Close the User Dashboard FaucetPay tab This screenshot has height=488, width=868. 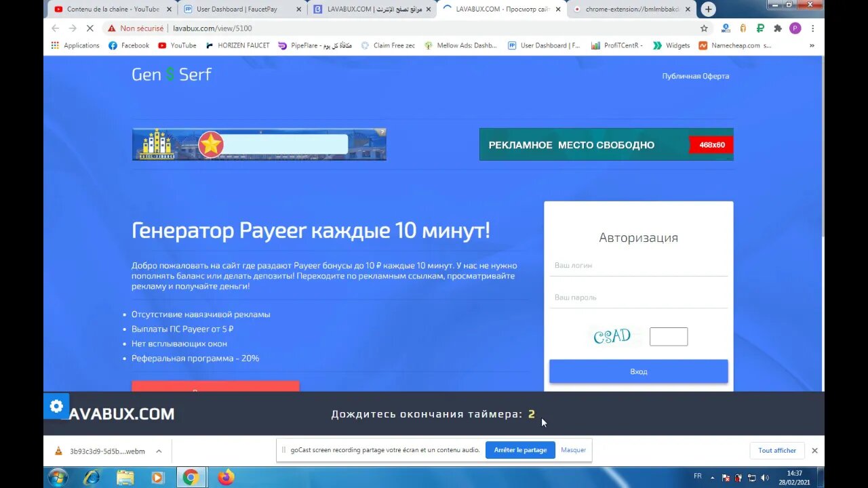pos(298,9)
